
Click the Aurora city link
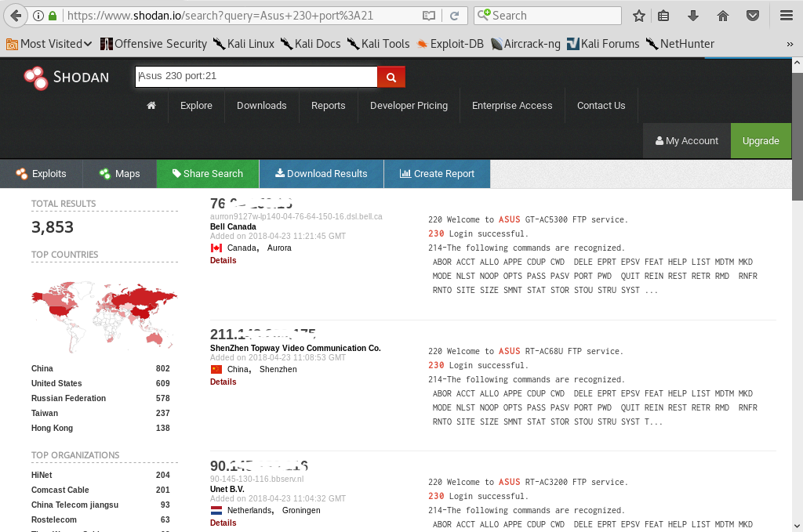(x=279, y=248)
